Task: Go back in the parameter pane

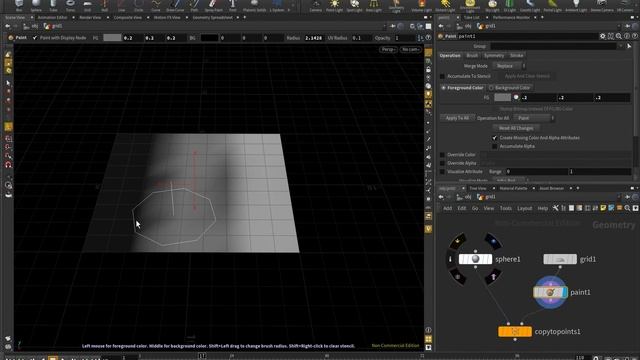Action: pyautogui.click(x=441, y=26)
